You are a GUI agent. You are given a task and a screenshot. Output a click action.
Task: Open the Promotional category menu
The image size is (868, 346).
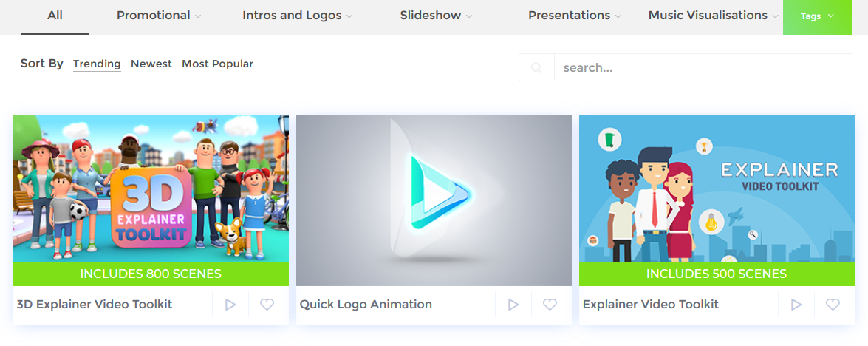159,16
